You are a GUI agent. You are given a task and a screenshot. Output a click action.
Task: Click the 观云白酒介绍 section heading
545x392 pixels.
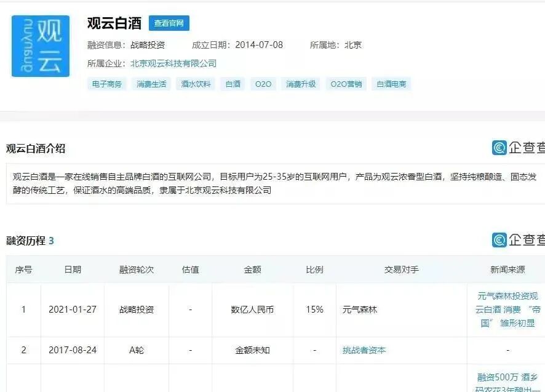click(36, 148)
